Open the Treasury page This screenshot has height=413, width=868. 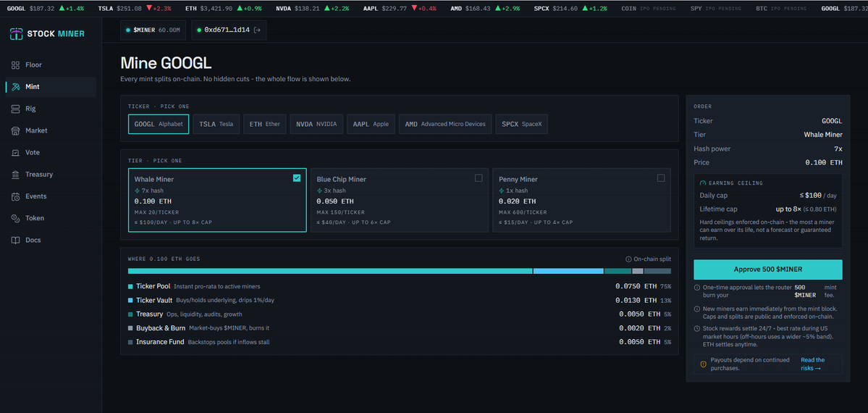click(x=51, y=175)
